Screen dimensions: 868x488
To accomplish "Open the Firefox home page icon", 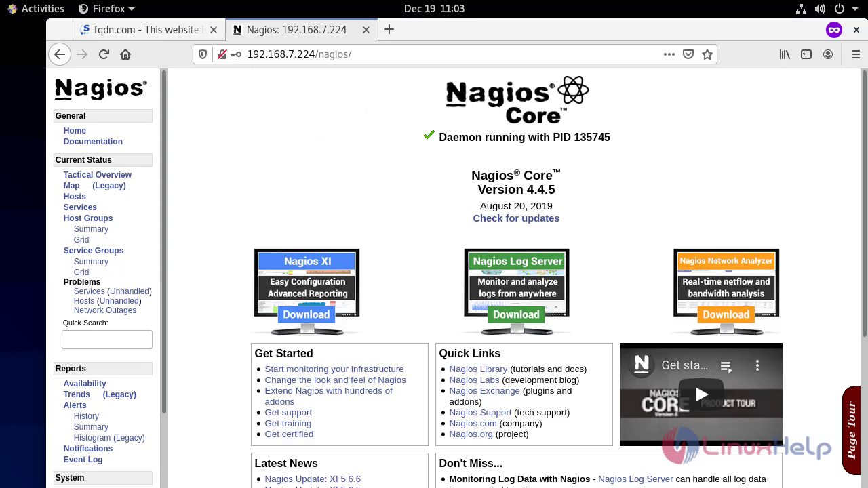I will pyautogui.click(x=125, y=54).
